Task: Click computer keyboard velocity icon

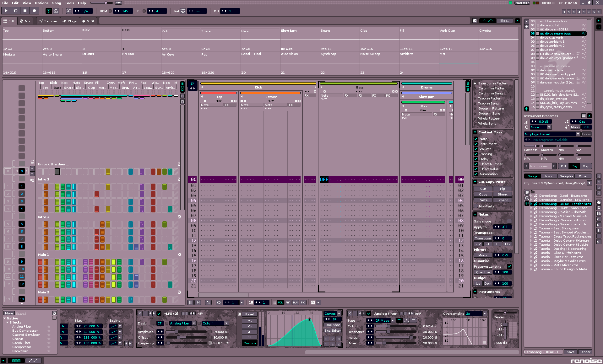Action: click(x=183, y=11)
